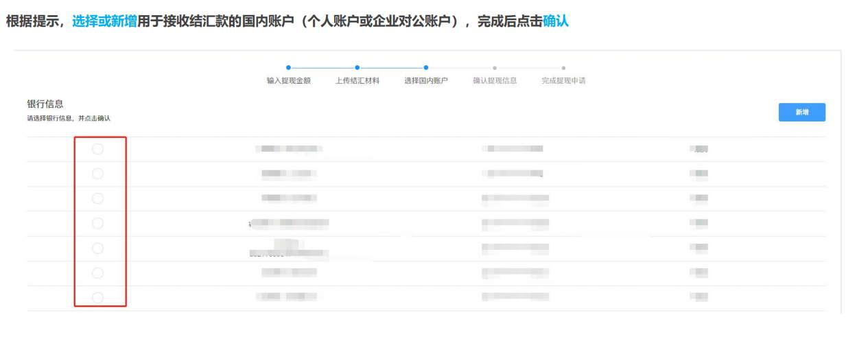868x337 pixels.
Task: Choose the third bank account radio button
Action: point(97,198)
